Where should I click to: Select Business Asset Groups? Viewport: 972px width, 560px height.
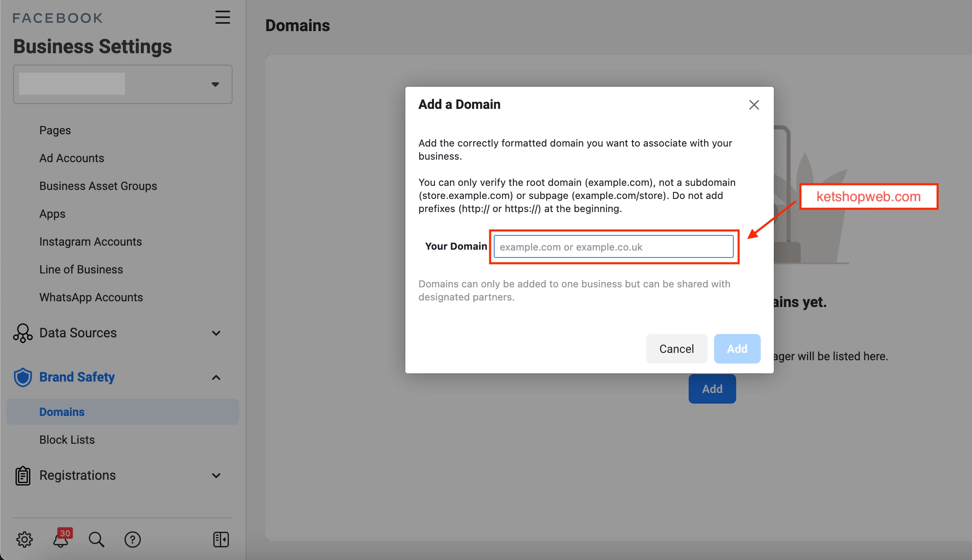98,186
